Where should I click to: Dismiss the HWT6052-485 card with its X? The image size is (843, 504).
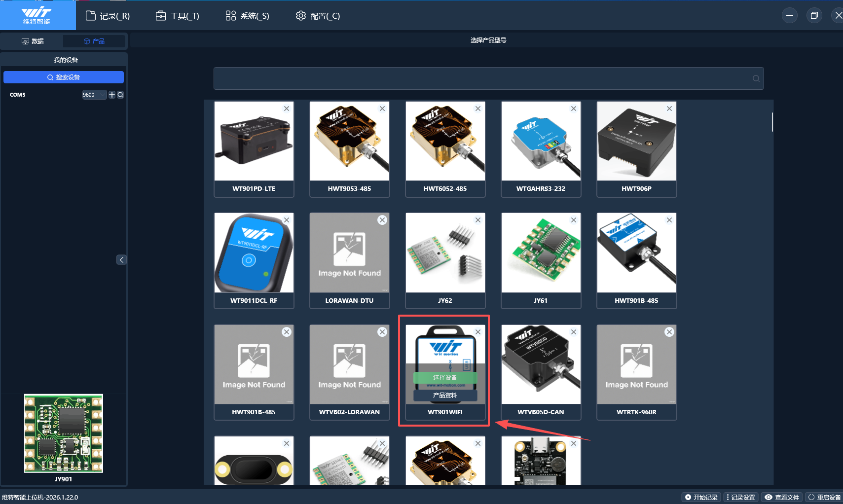[478, 108]
